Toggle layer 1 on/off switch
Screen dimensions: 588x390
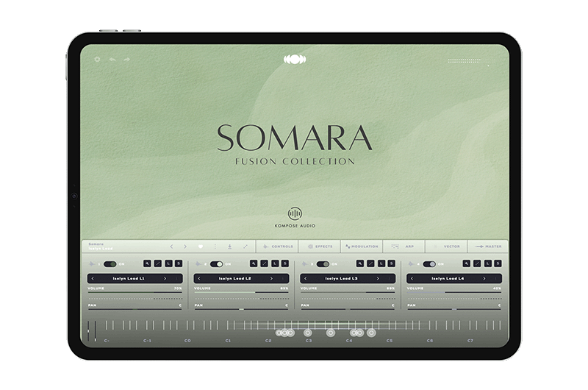pyautogui.click(x=110, y=263)
